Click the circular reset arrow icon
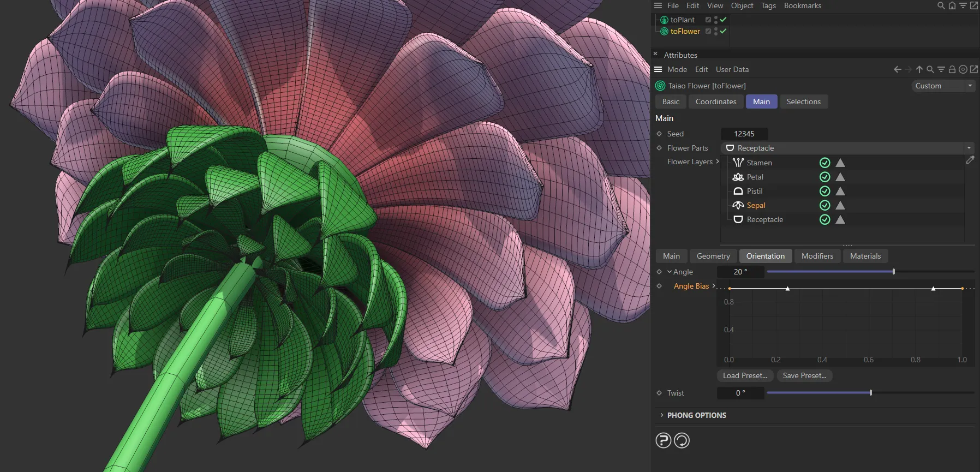Viewport: 980px width, 472px height. (x=682, y=440)
